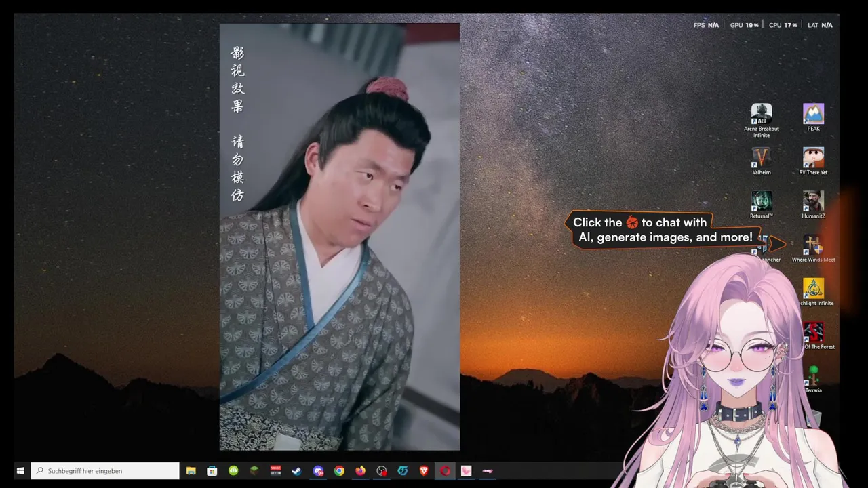Open File Explorer from the taskbar
This screenshot has width=868, height=488.
coord(191,471)
